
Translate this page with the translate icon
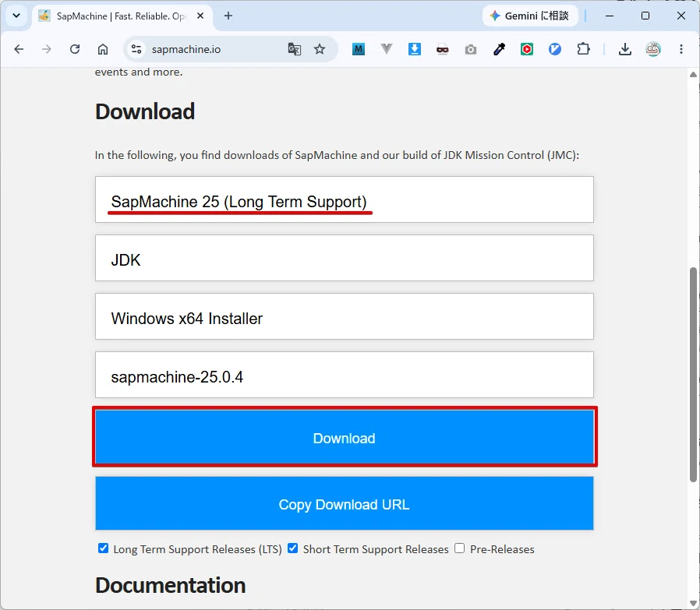click(x=294, y=49)
